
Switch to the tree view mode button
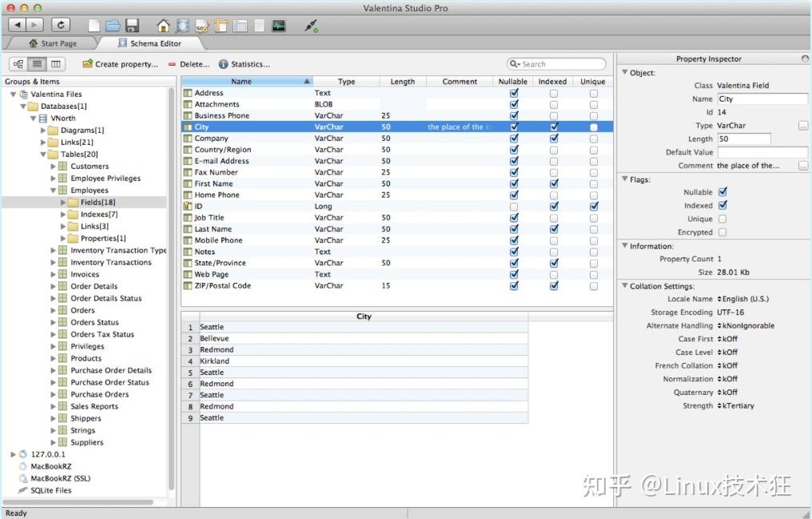(x=18, y=64)
